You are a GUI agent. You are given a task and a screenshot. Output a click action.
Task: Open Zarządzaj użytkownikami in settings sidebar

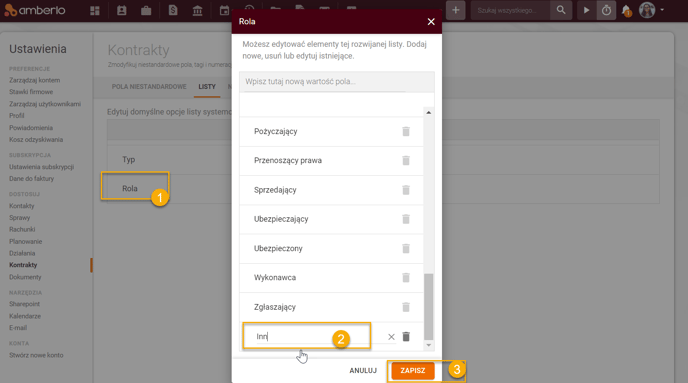pos(45,104)
